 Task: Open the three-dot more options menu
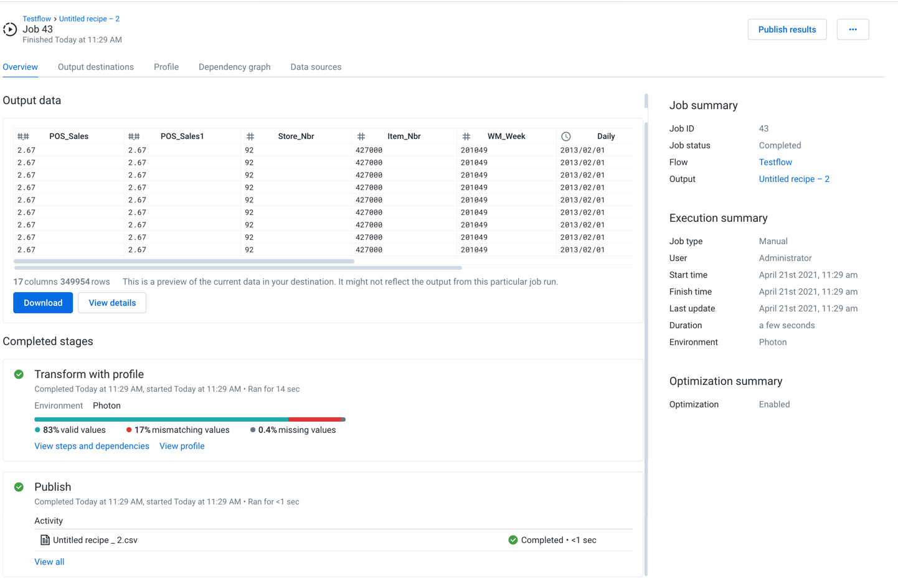(x=853, y=29)
